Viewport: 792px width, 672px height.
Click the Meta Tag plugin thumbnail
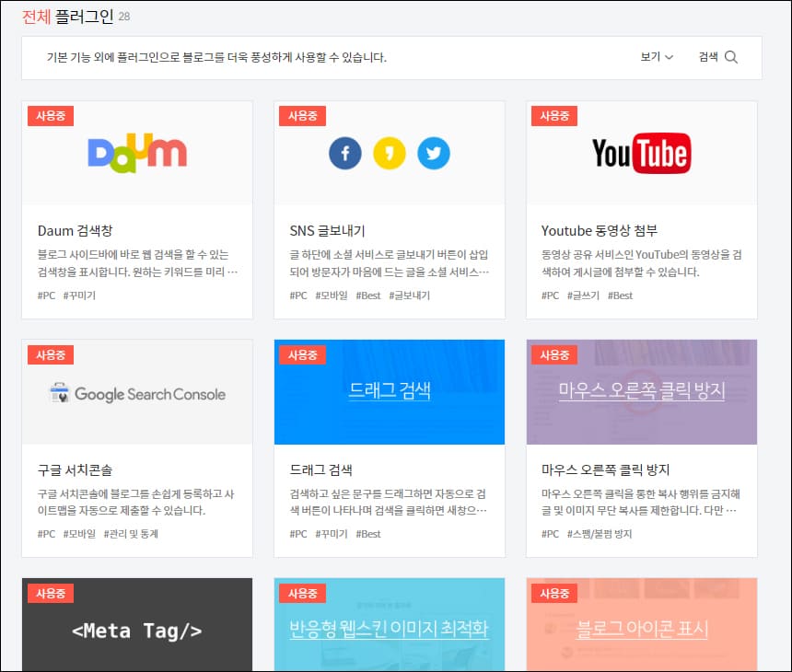pos(136,630)
